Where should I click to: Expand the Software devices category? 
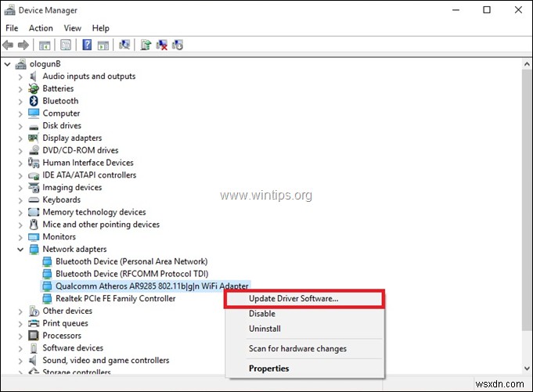20,348
